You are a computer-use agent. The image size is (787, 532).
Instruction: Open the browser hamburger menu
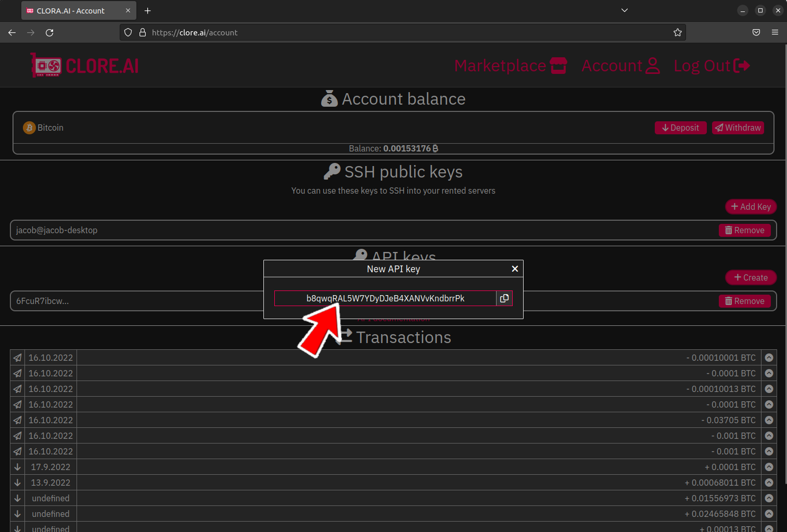click(775, 32)
